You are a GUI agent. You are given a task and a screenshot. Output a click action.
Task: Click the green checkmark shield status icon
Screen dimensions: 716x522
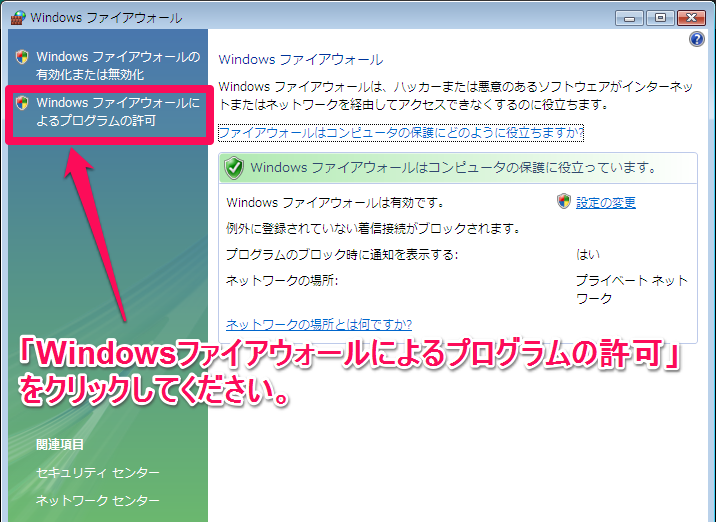tap(234, 168)
